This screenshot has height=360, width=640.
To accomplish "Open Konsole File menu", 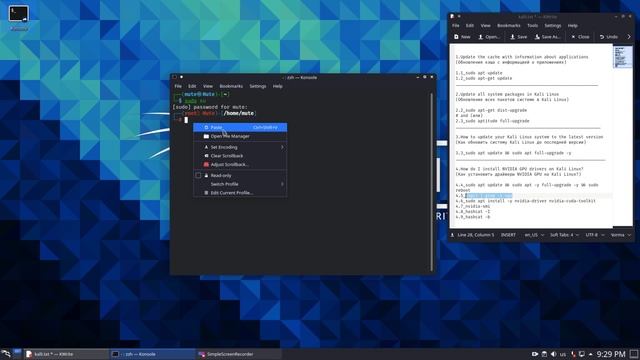I will (178, 86).
